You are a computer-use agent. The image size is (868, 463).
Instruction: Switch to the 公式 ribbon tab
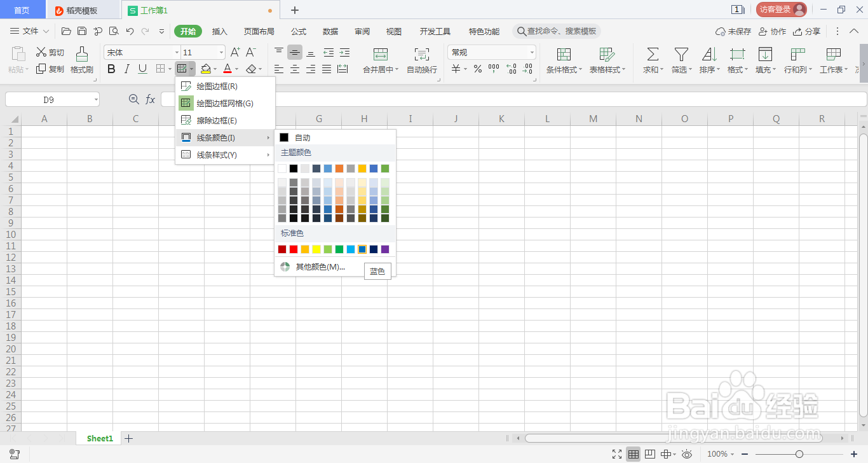tap(299, 31)
